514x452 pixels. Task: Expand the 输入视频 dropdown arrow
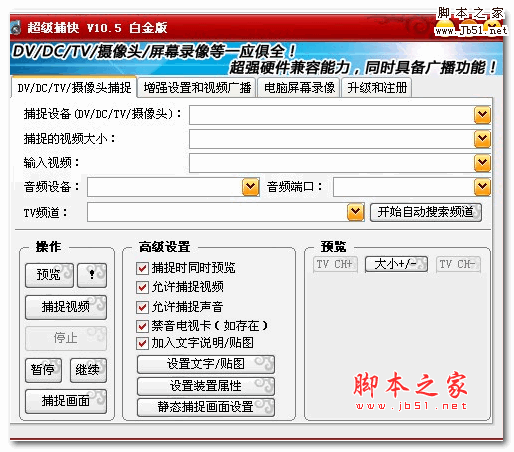482,163
